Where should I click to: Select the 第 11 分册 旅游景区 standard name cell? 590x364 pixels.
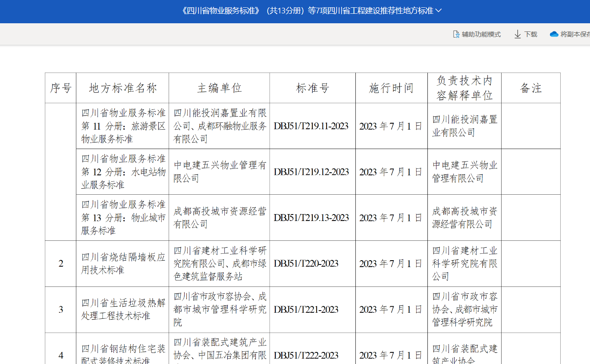pyautogui.click(x=122, y=126)
